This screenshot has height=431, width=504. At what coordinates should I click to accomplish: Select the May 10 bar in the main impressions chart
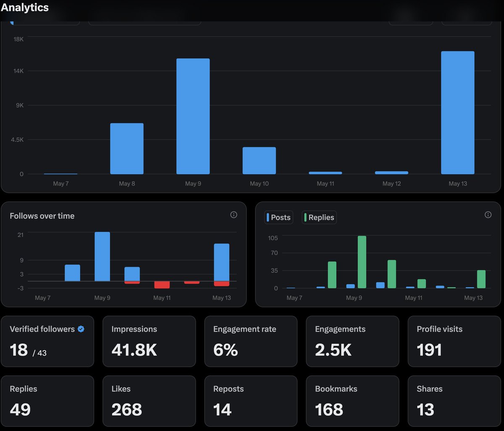click(x=259, y=160)
